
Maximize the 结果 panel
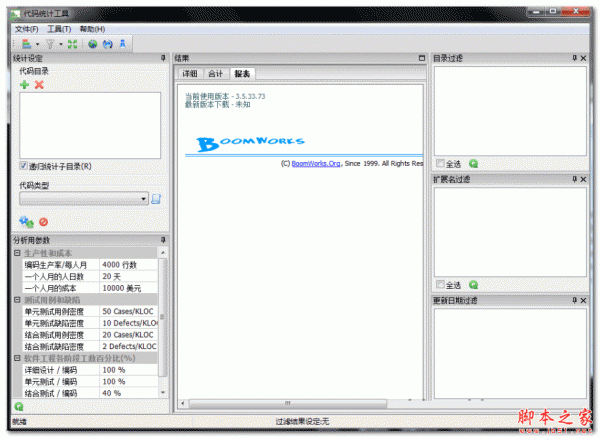pos(422,58)
